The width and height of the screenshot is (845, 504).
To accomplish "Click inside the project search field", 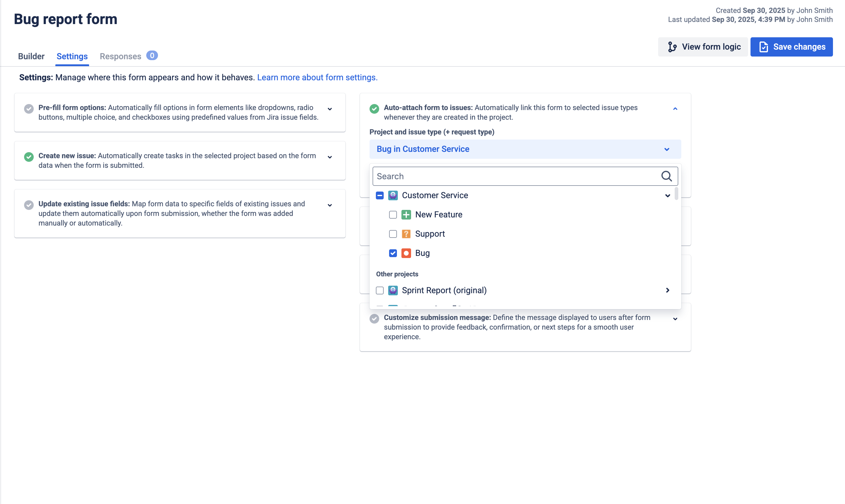I will coord(510,176).
